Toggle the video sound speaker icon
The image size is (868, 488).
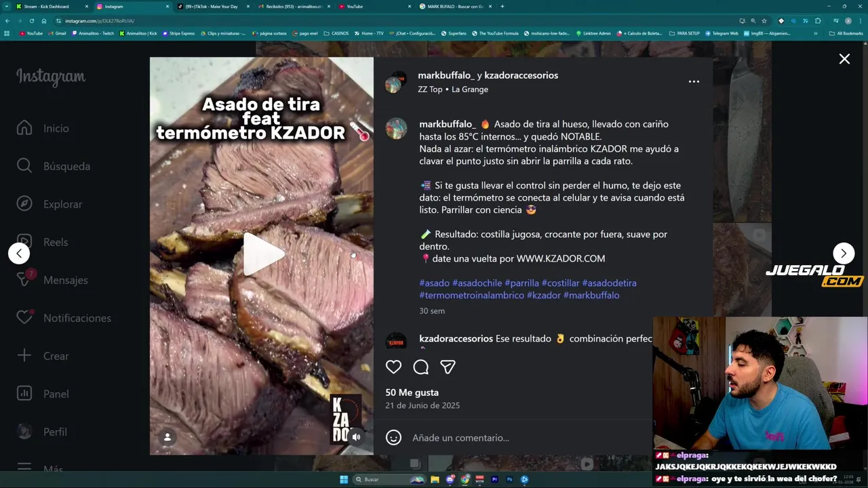pyautogui.click(x=357, y=437)
